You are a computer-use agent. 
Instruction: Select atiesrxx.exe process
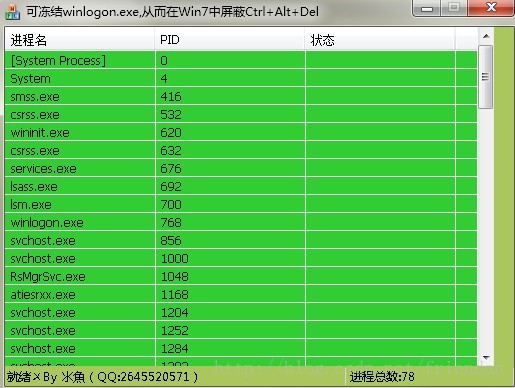pos(241,294)
